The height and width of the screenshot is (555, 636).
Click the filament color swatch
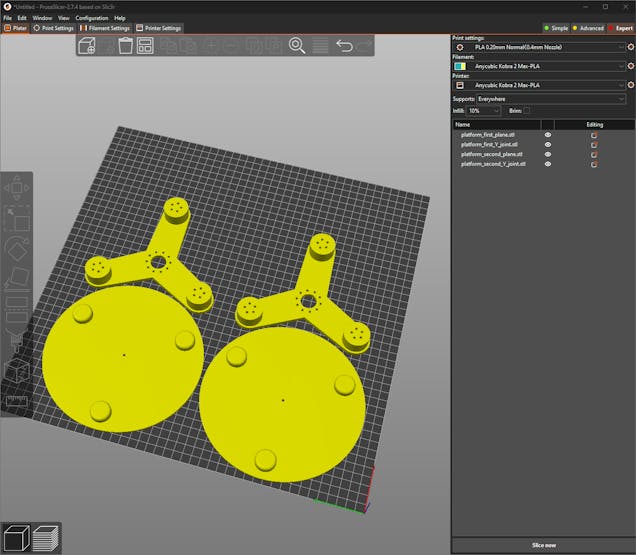(460, 66)
